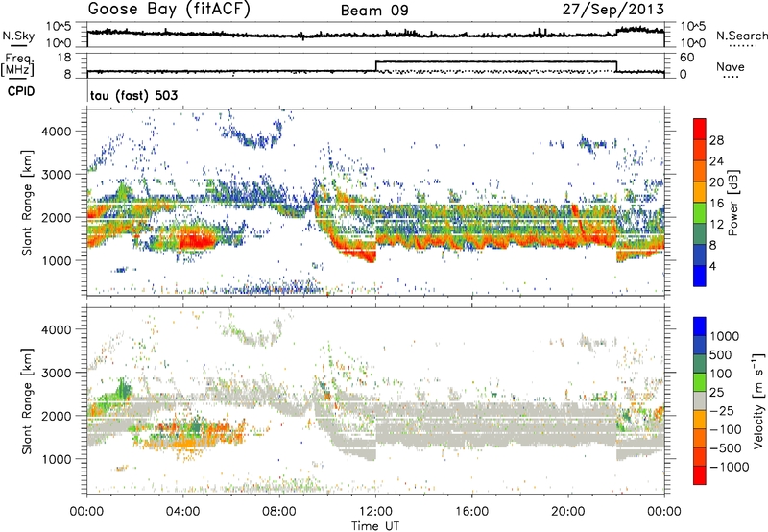768x532 pixels.
Task: Click the '28' tick on the power colorbar
Action: click(716, 140)
